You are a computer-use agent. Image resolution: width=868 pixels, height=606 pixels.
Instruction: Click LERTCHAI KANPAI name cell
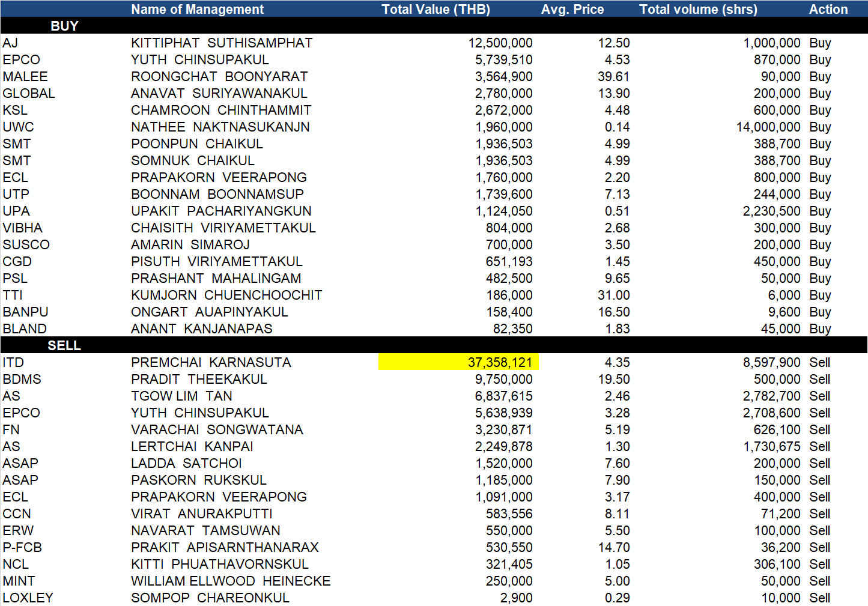pos(192,446)
